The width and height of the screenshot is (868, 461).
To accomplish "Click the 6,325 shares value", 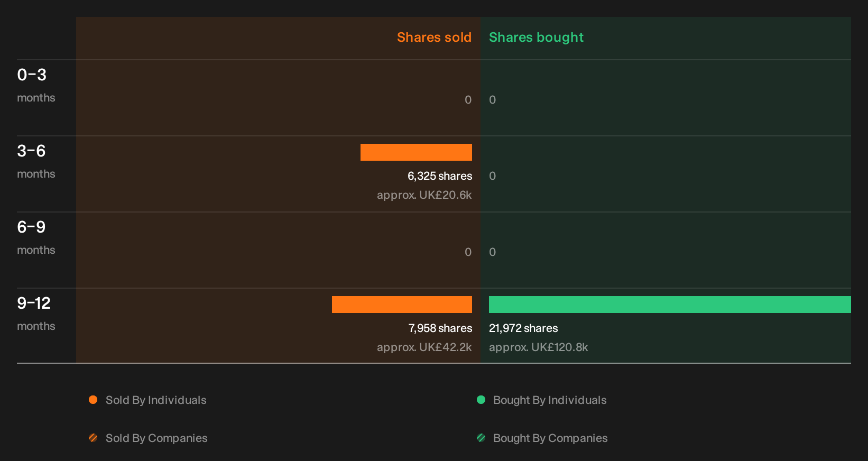I will pos(440,176).
